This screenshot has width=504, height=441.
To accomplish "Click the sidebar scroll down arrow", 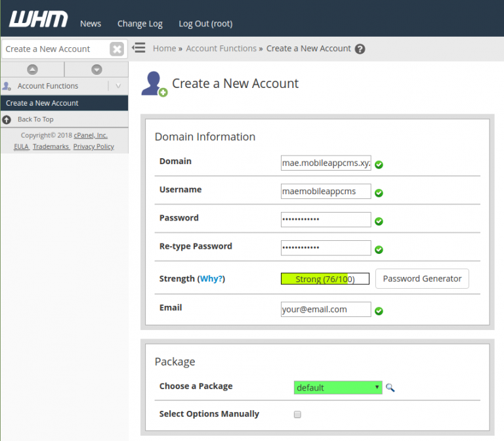I will point(96,70).
